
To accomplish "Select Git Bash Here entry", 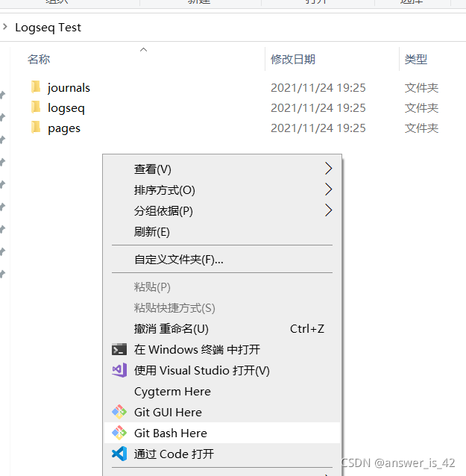I will click(x=222, y=433).
